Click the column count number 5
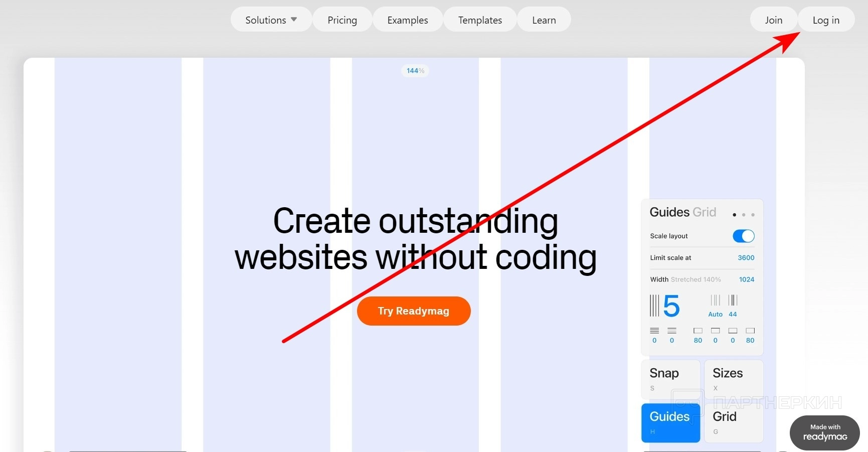Viewport: 868px width, 452px height. [671, 306]
